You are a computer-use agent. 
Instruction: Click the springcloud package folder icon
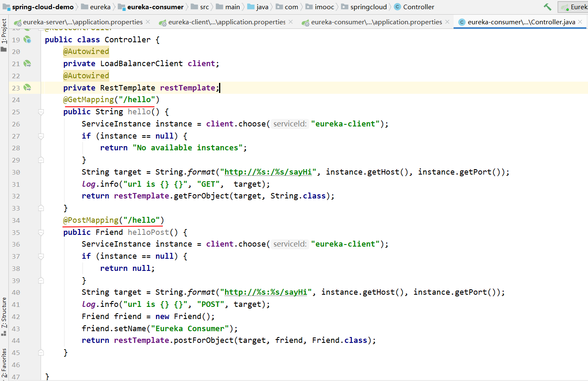tap(345, 7)
